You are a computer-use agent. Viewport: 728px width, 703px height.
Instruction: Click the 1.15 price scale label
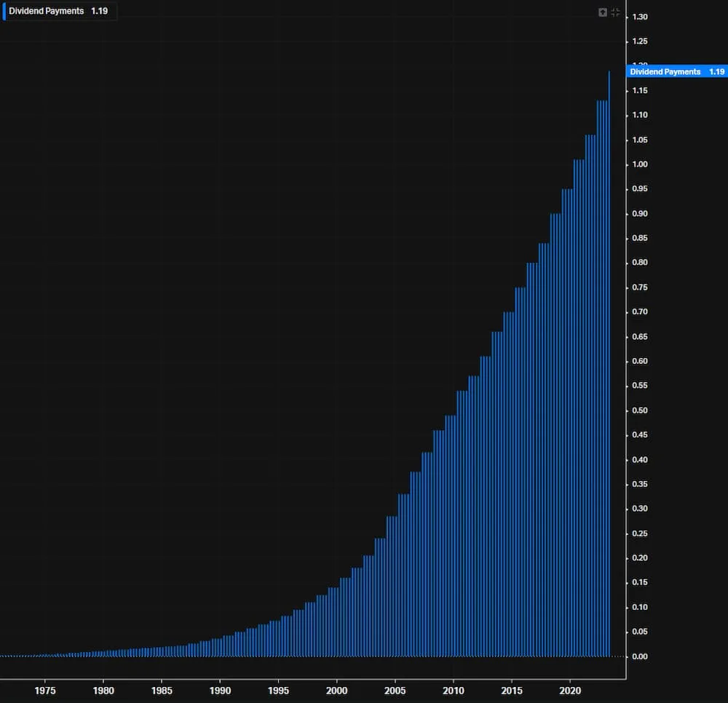pyautogui.click(x=640, y=90)
